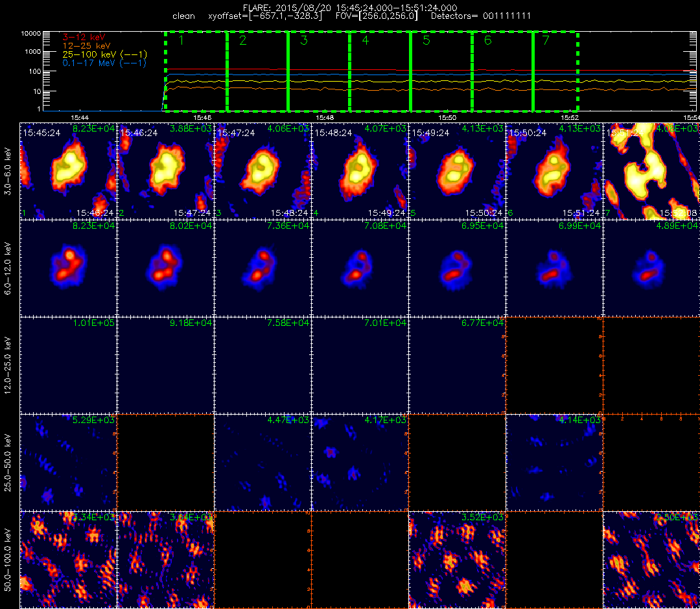Screen dimensions: 700x609
Task: Open the 3.0-6.0 keV image starting 15:45:24
Action: click(x=68, y=171)
